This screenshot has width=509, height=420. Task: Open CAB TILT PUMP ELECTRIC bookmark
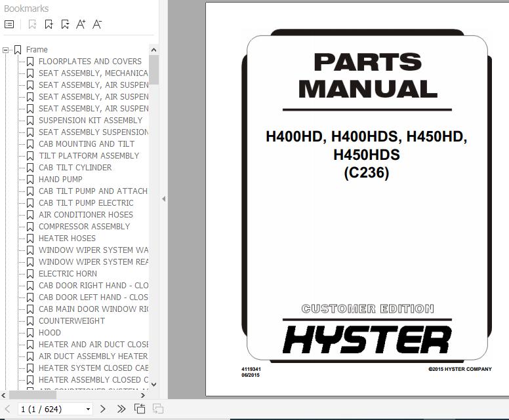click(x=86, y=203)
